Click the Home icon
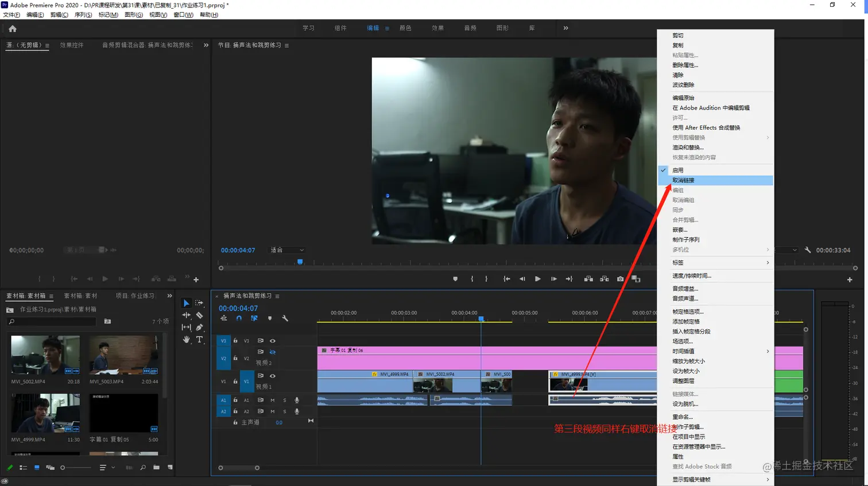The height and width of the screenshot is (486, 868). pos(13,28)
